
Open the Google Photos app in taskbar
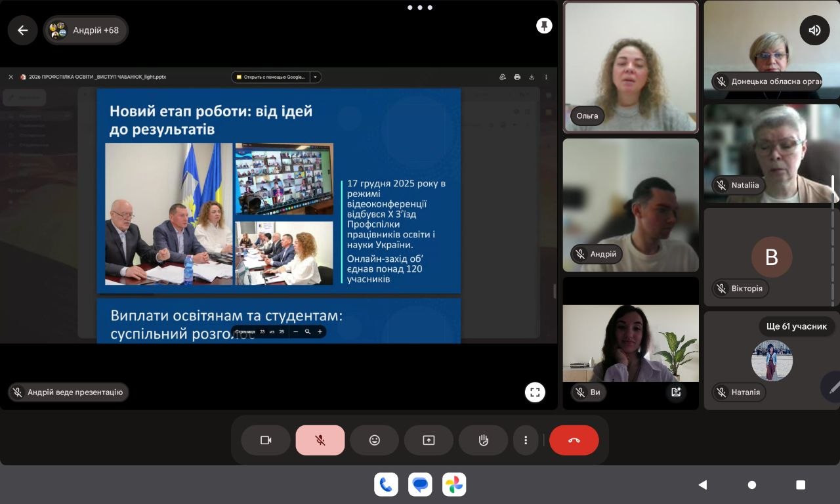click(x=454, y=485)
